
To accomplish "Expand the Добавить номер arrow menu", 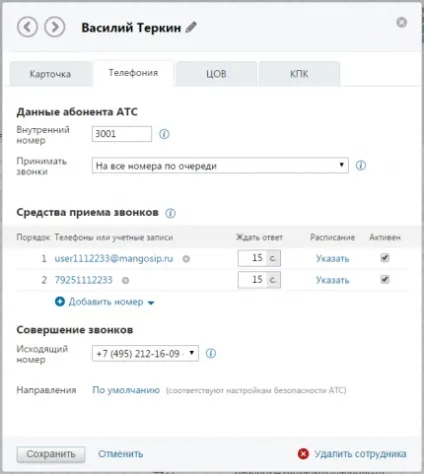I will point(151,303).
